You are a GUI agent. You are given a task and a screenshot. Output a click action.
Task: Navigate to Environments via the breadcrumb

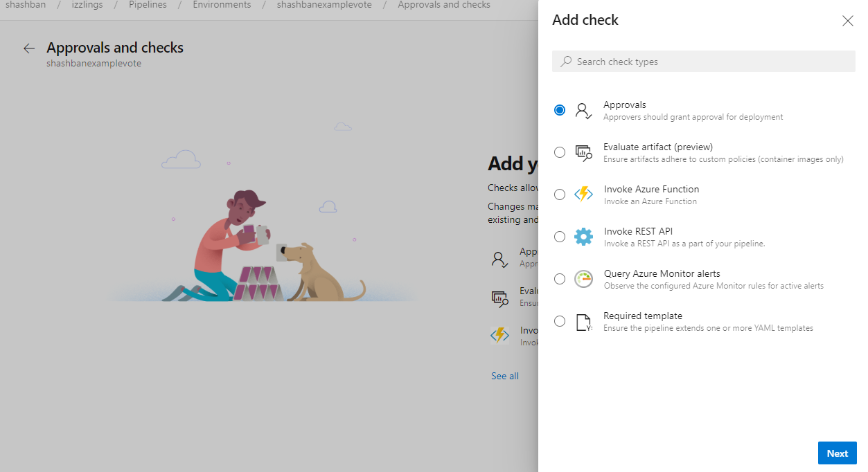coord(221,5)
